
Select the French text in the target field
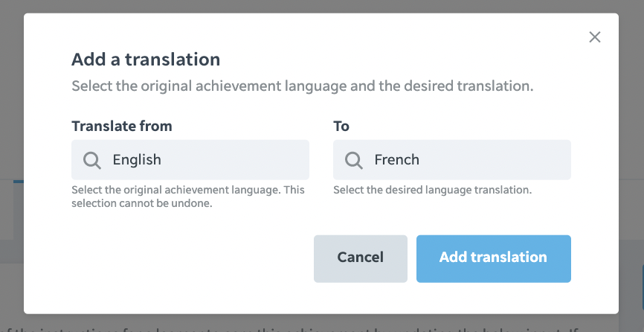pyautogui.click(x=396, y=159)
